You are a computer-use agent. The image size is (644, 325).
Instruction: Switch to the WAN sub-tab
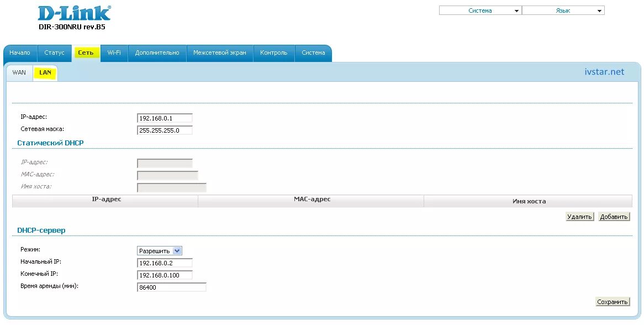tap(19, 73)
